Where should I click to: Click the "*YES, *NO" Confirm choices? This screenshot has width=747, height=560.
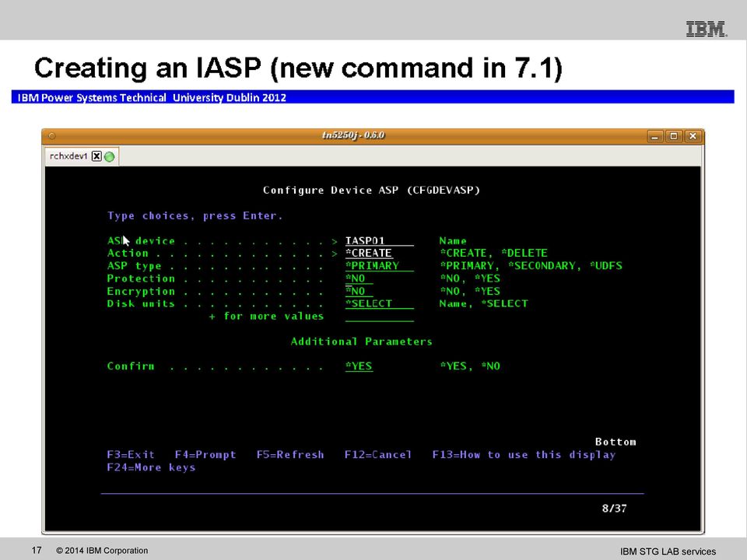(470, 366)
